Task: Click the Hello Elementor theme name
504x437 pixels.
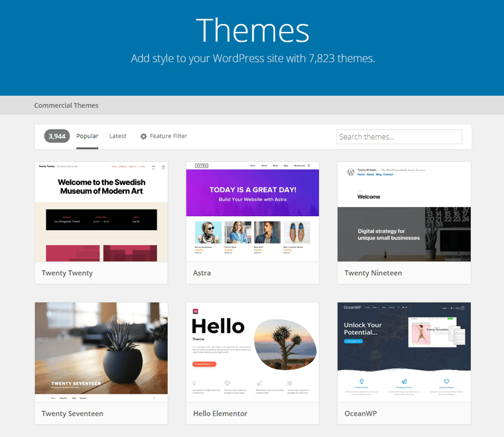Action: click(x=220, y=414)
